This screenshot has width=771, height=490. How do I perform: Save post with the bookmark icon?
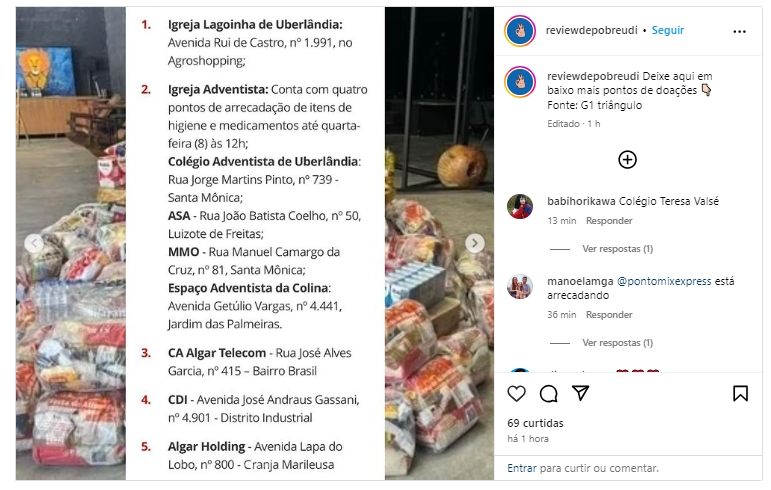pos(740,393)
